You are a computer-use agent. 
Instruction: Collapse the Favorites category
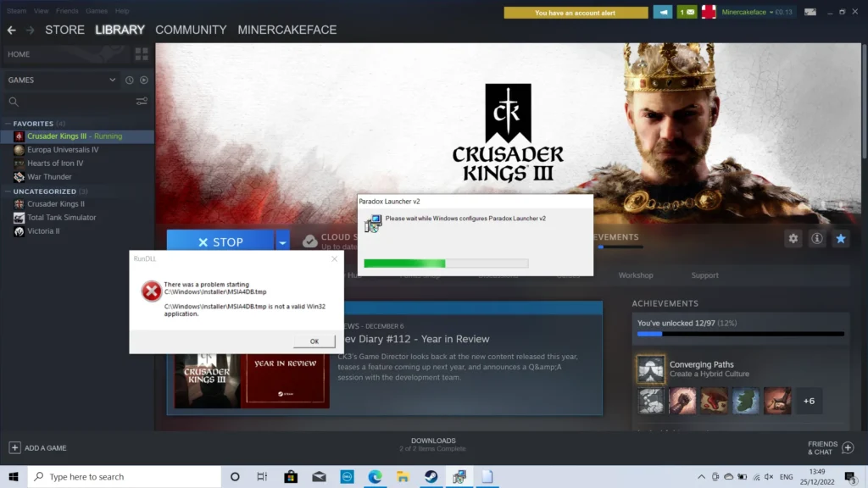(x=8, y=124)
